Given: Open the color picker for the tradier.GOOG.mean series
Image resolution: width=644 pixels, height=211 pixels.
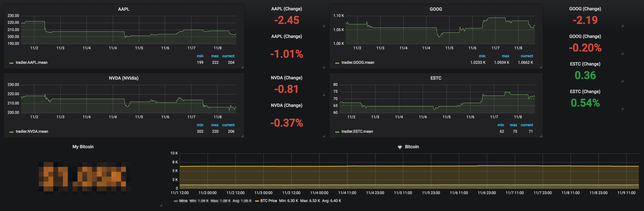Looking at the screenshot, I should click(337, 63).
